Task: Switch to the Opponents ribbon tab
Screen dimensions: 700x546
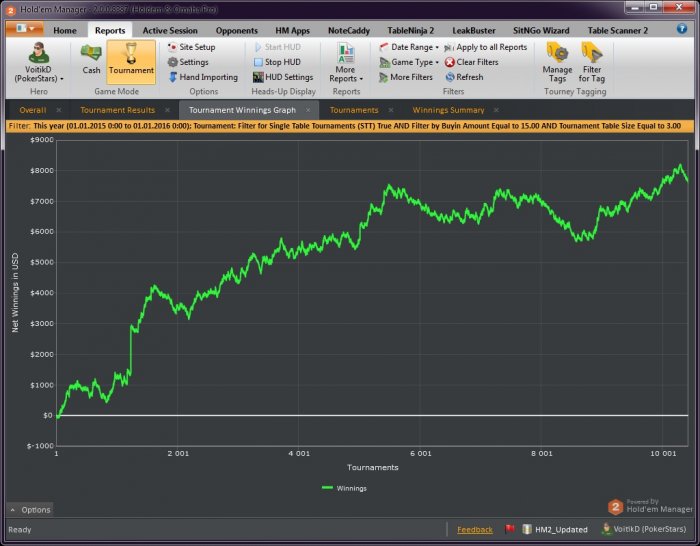Action: tap(236, 31)
